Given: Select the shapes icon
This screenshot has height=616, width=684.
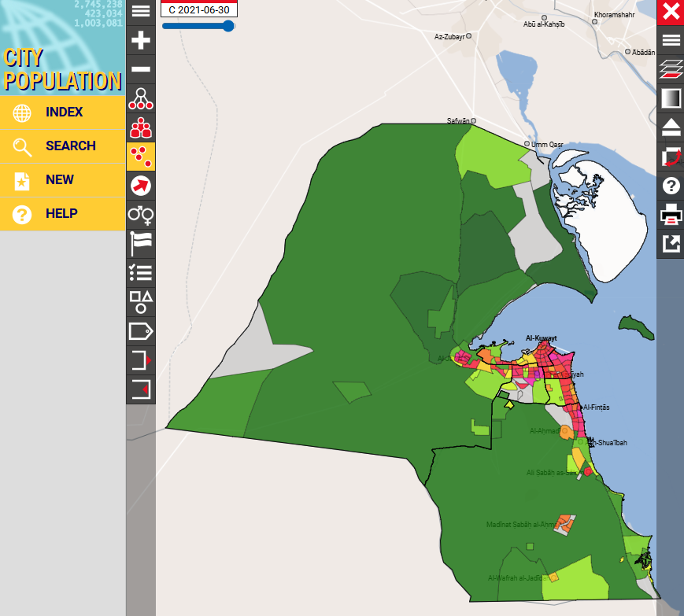Looking at the screenshot, I should (140, 302).
